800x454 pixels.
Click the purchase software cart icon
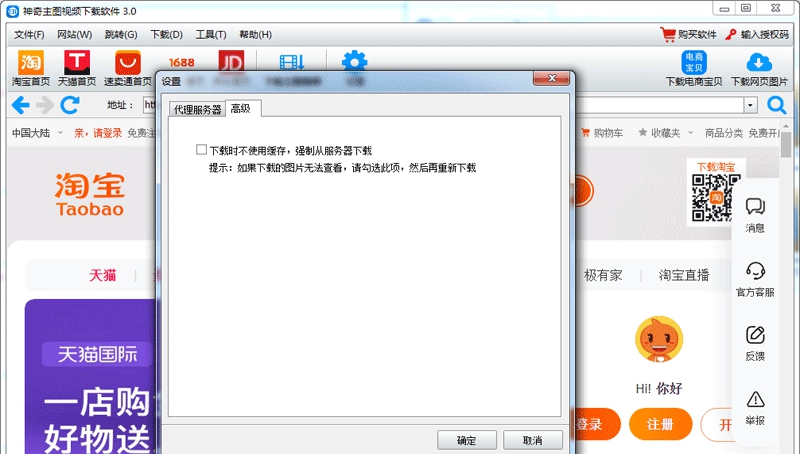tap(668, 34)
